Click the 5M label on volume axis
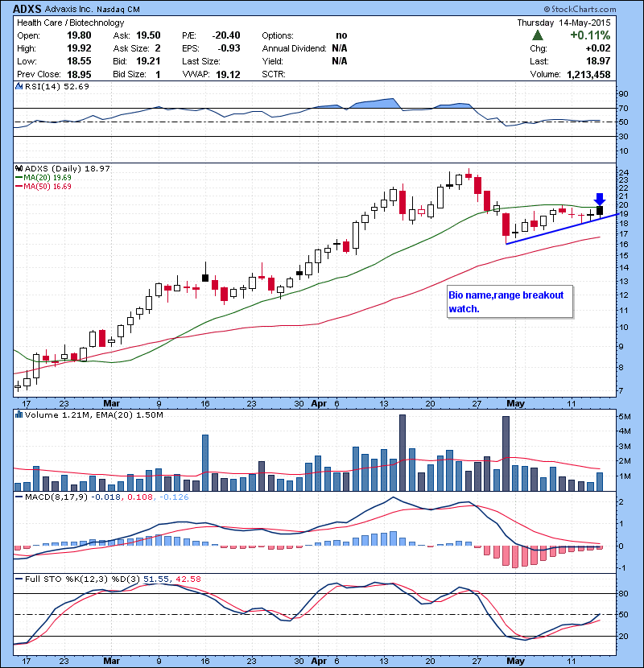The width and height of the screenshot is (644, 668). (625, 417)
